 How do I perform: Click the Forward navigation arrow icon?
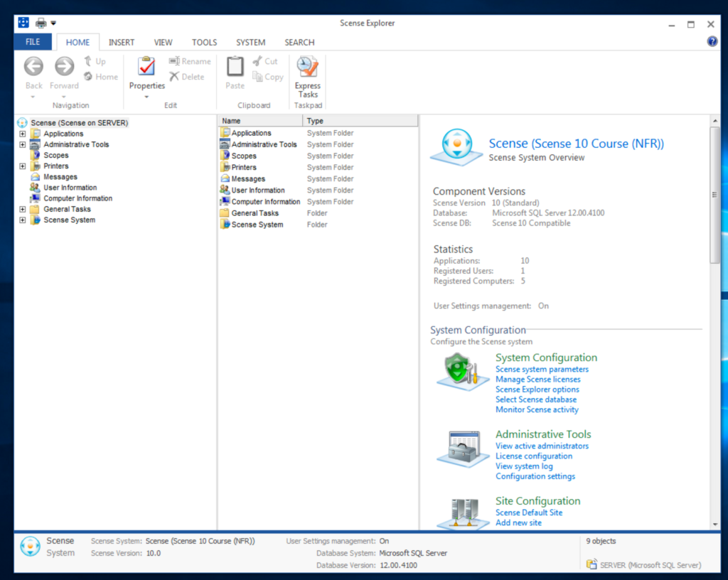coord(64,66)
